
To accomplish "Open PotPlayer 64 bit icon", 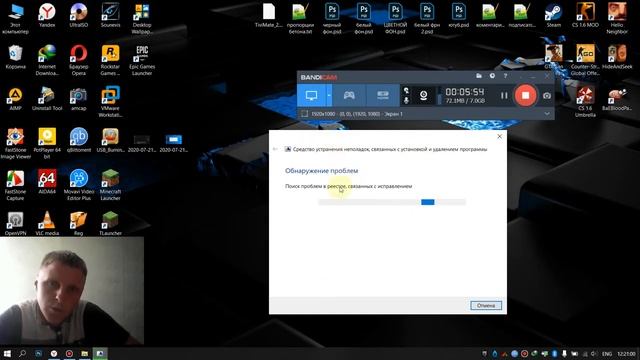I will [x=47, y=143].
